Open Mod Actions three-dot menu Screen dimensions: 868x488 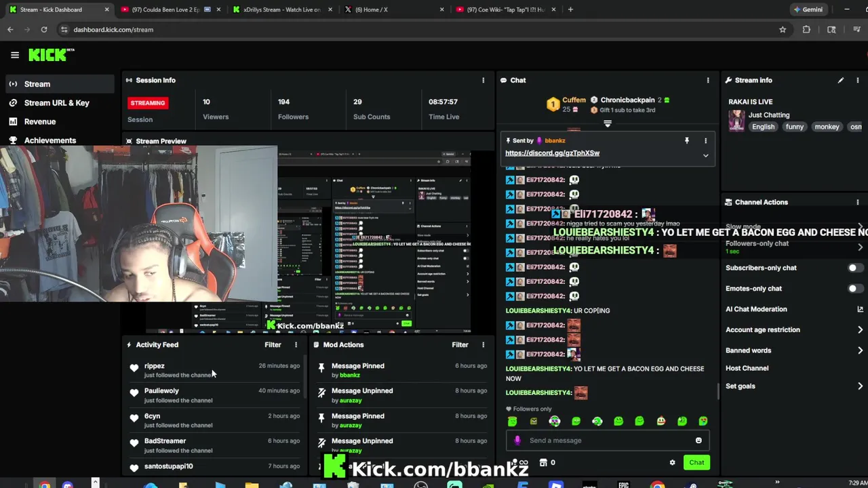[483, 344]
